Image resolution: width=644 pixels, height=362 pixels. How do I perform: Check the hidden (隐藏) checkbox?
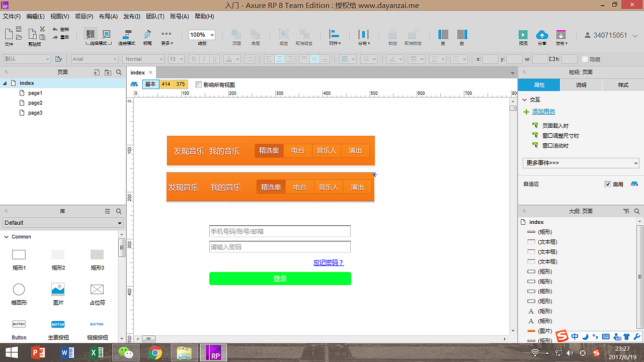(x=585, y=59)
